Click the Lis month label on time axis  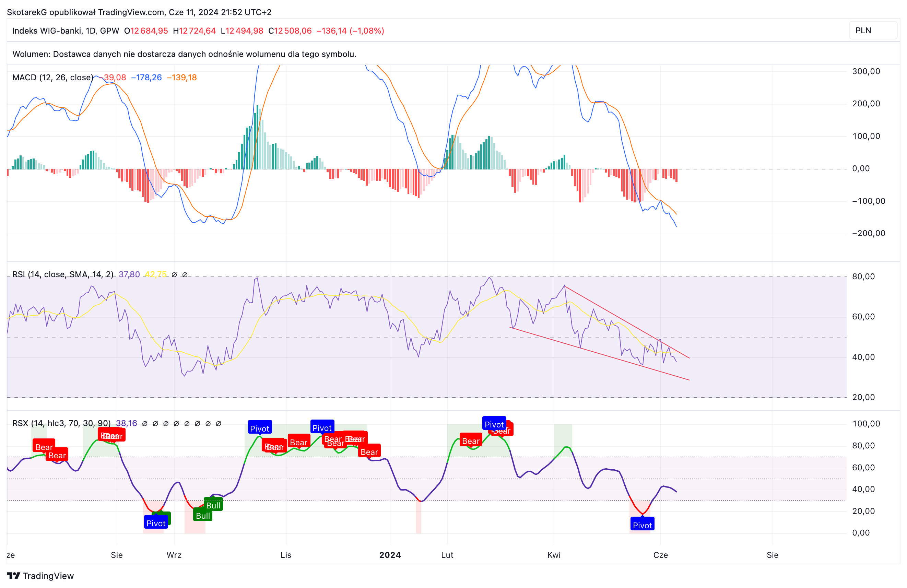pyautogui.click(x=286, y=555)
